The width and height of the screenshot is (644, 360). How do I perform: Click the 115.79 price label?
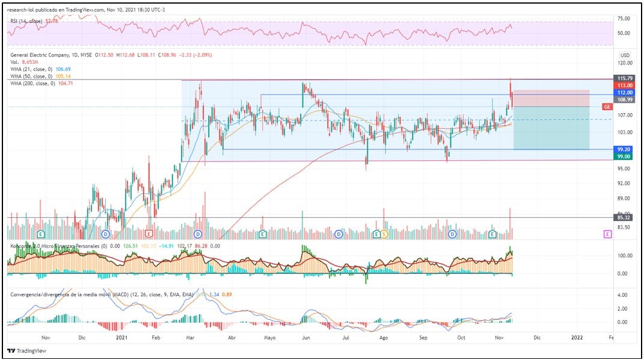[623, 78]
